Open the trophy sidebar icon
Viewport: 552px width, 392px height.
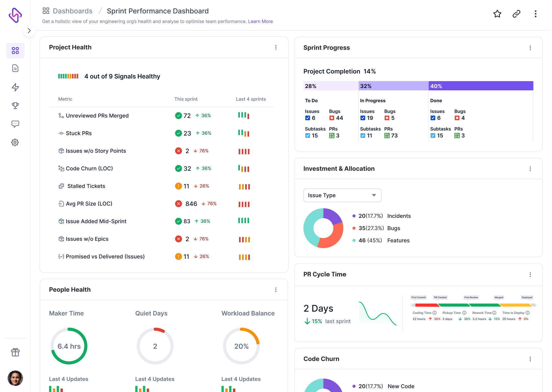tap(15, 106)
